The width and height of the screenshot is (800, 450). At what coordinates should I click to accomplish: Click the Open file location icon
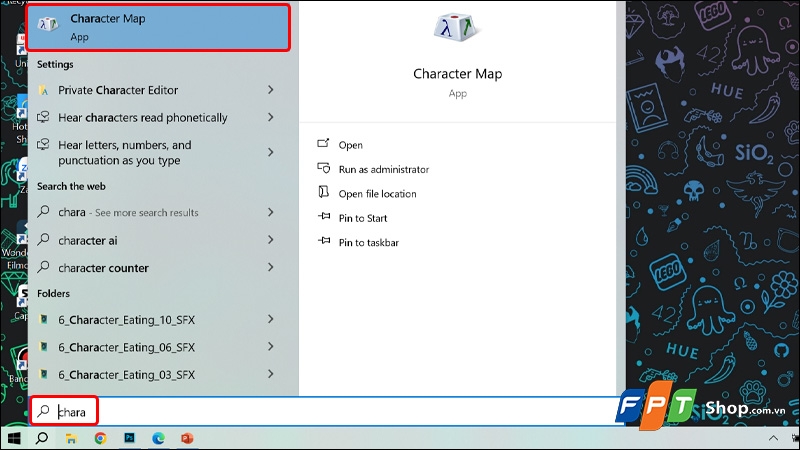323,192
